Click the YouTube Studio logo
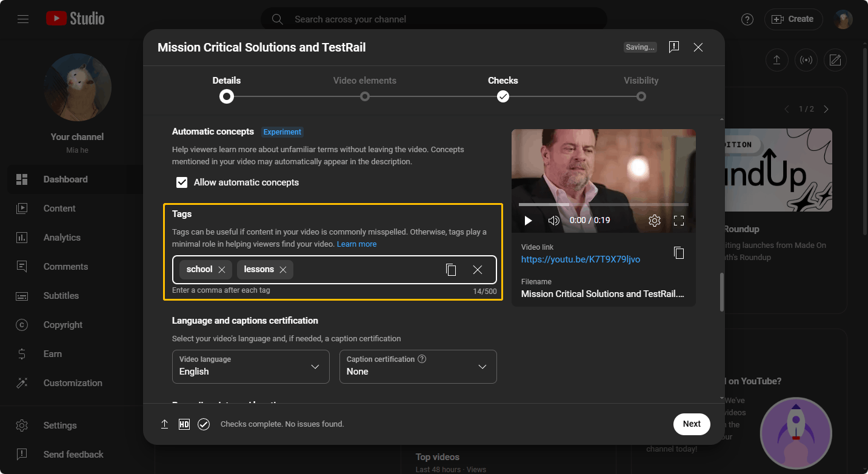 [x=75, y=19]
